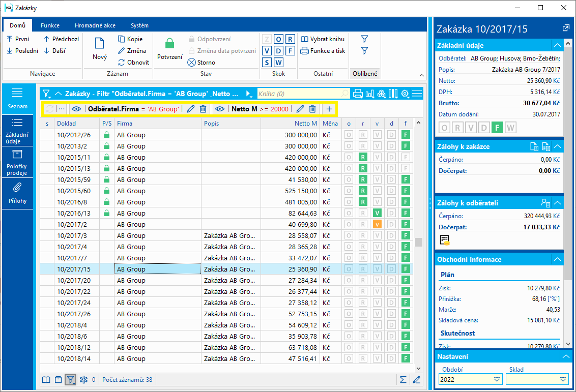576x392 pixels.
Task: Edit the Netto M filter condition
Action: (x=300, y=109)
